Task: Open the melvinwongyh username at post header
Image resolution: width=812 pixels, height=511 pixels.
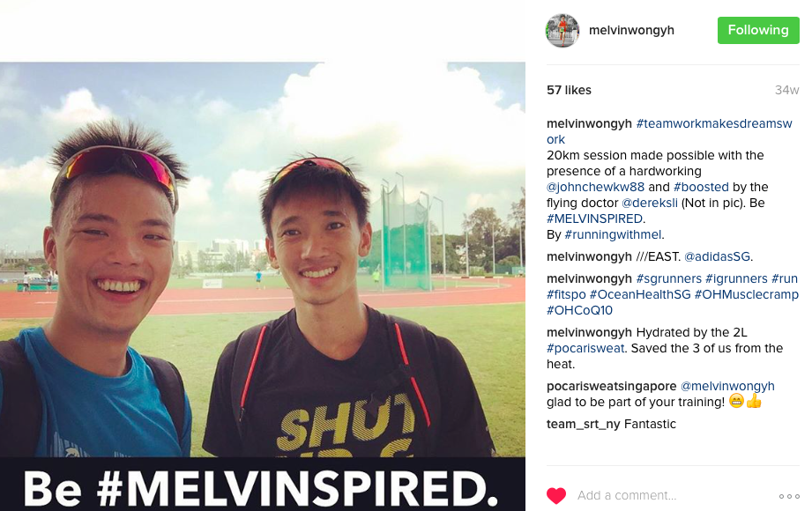Action: tap(631, 31)
